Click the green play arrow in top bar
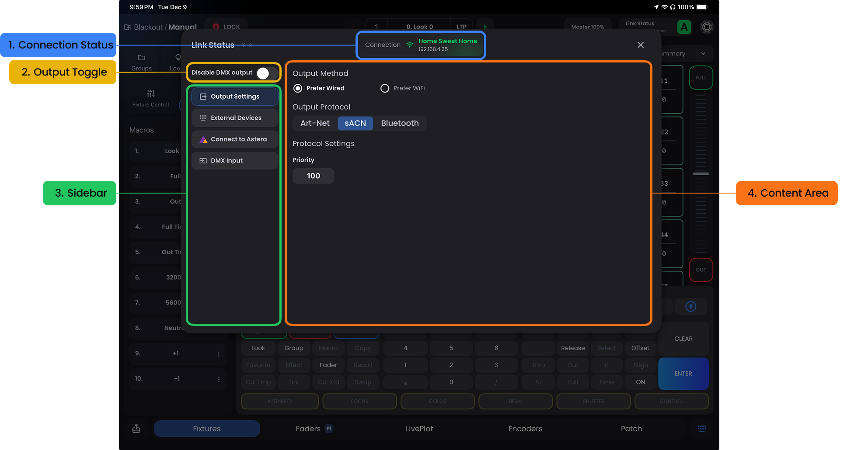868x450 pixels. tap(485, 27)
